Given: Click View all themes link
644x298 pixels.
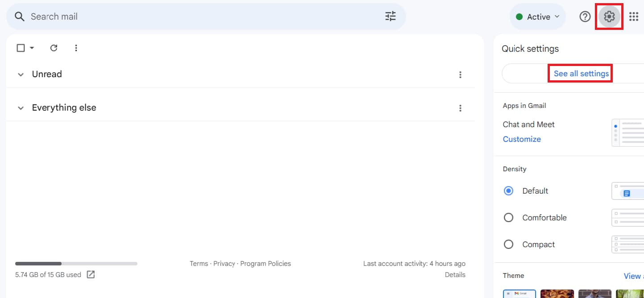Looking at the screenshot, I should pyautogui.click(x=634, y=276).
